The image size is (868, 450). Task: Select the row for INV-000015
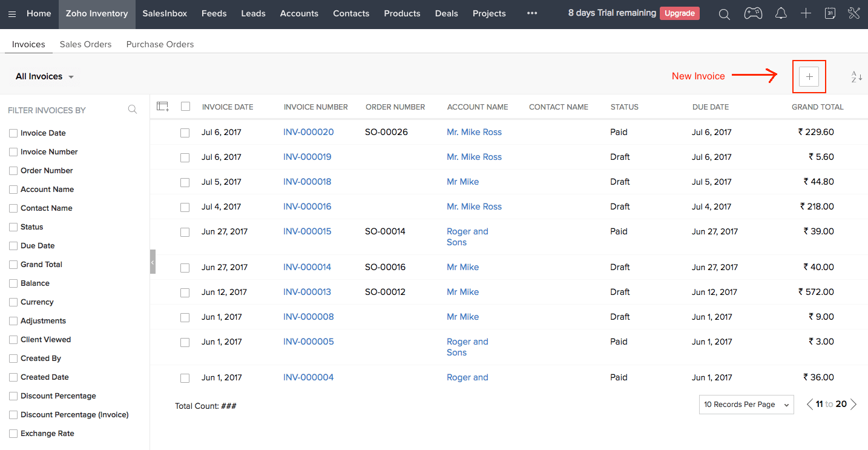tap(185, 232)
